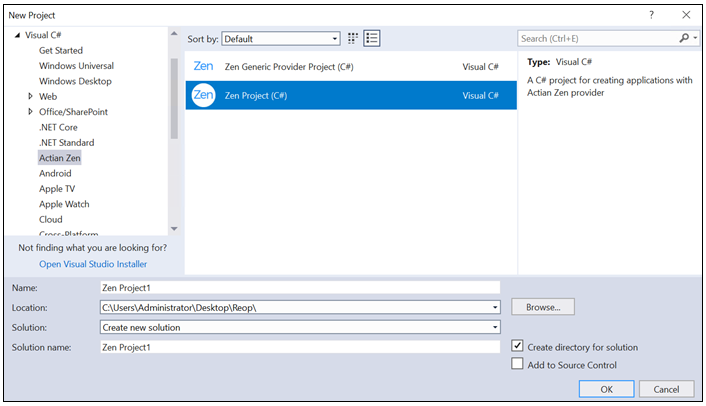Open the help question mark button
Image resolution: width=706 pixels, height=406 pixels.
pos(651,15)
